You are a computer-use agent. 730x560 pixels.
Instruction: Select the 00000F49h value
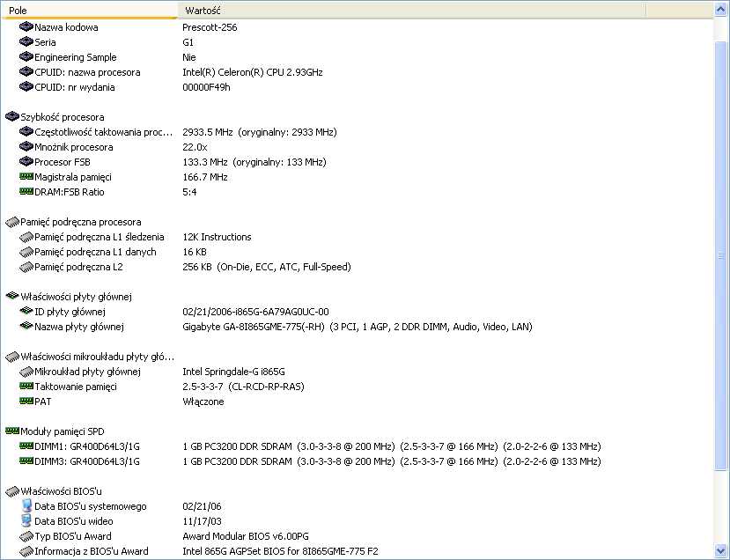(x=206, y=87)
